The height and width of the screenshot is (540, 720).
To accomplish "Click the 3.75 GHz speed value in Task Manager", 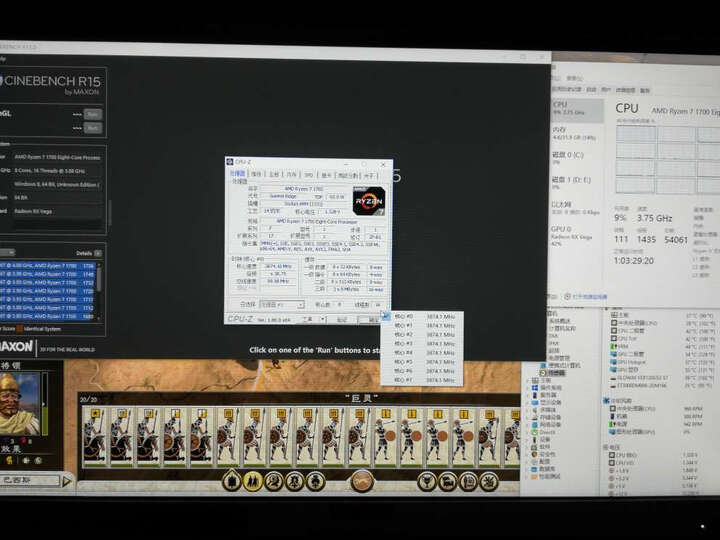I will tap(654, 219).
